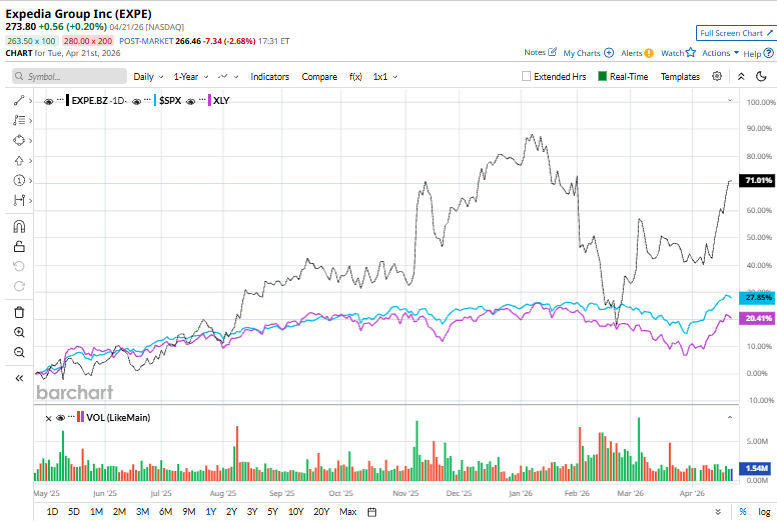The height and width of the screenshot is (522, 777).
Task: Open the f(x) expressions menu
Action: click(355, 77)
